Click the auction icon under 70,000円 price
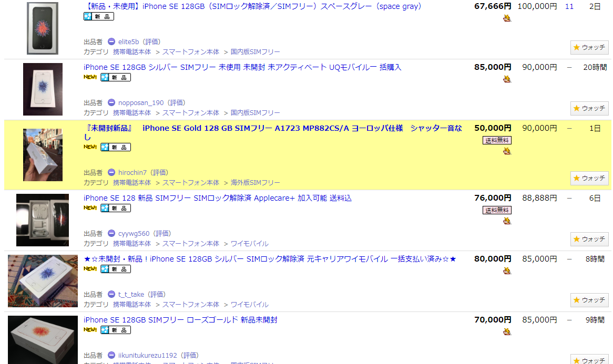613x364 pixels. [x=507, y=331]
